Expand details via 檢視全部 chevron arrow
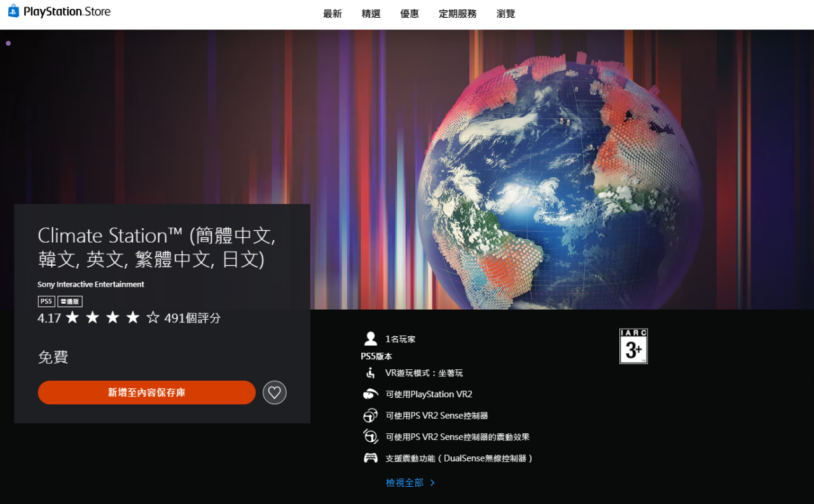The image size is (814, 504). click(x=432, y=483)
